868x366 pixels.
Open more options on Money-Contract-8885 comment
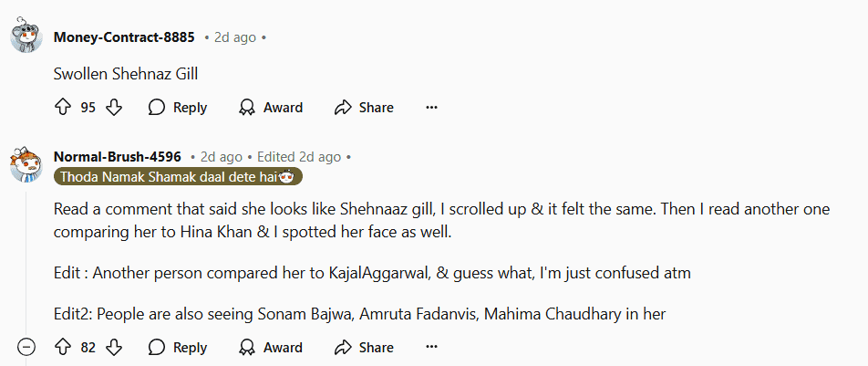[x=432, y=108]
